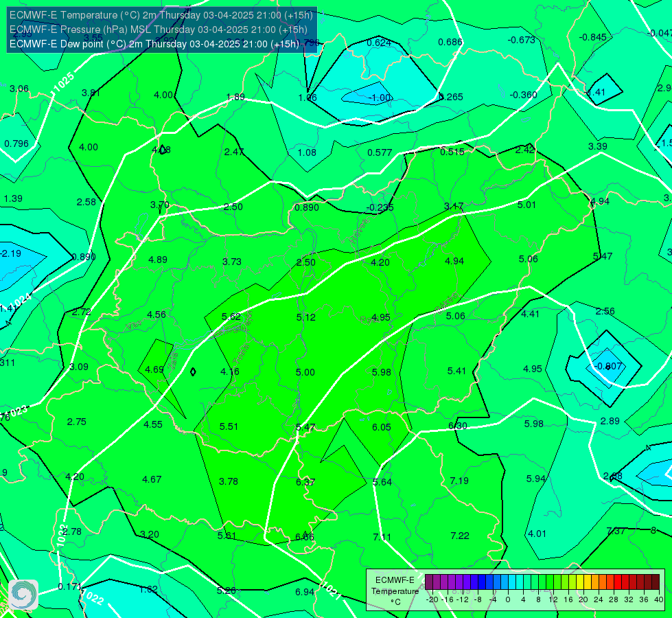Click the 2.89 temperature value

pos(610,421)
